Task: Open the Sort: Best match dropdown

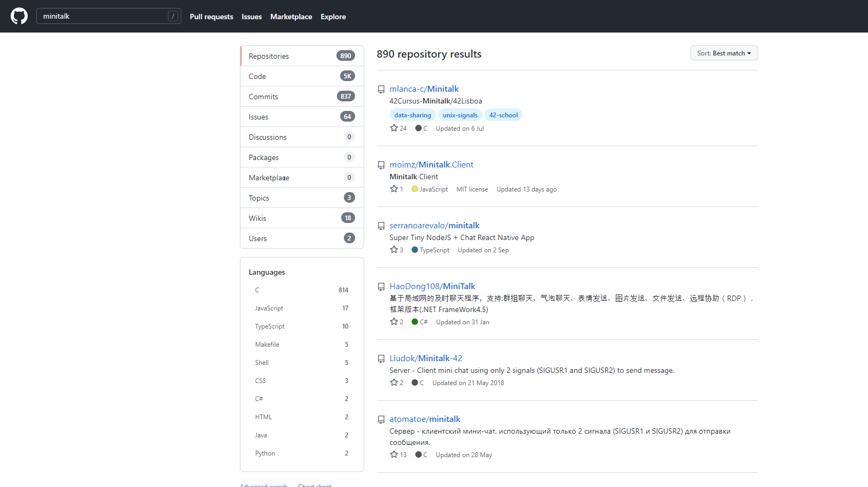Action: 724,53
